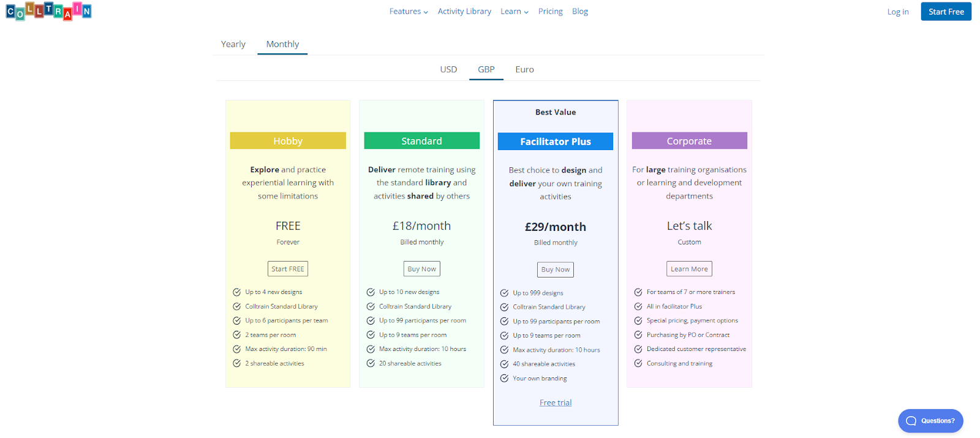Click check icon beside 'Up to 4 new designs'
The width and height of the screenshot is (980, 438).
tap(236, 292)
